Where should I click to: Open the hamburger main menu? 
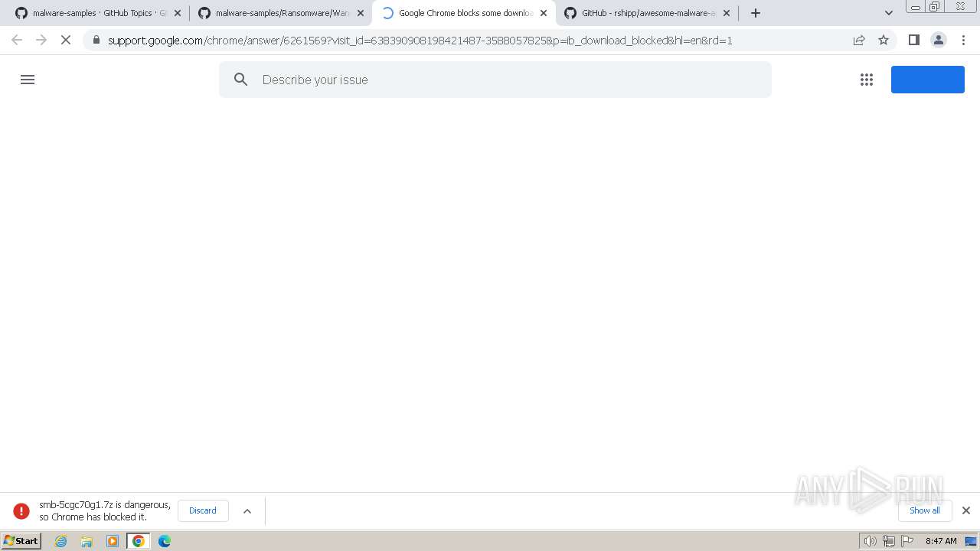pyautogui.click(x=28, y=80)
